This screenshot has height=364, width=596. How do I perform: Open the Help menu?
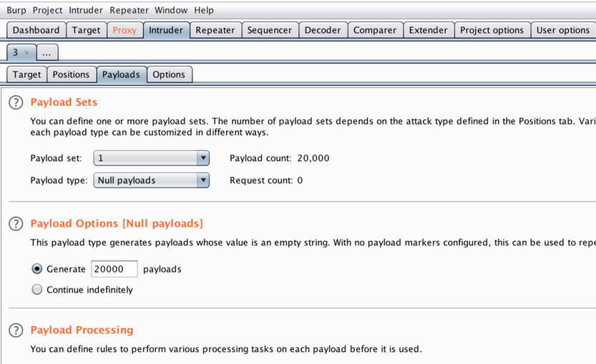tap(204, 10)
